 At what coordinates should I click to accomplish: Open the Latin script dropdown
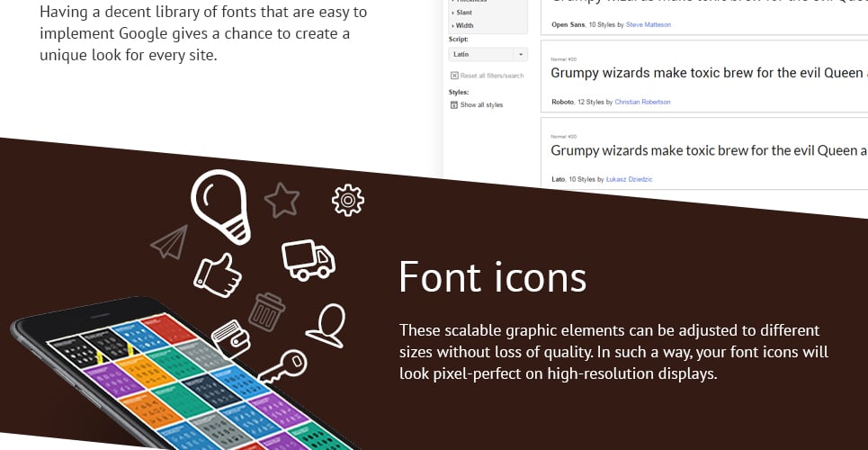[488, 54]
